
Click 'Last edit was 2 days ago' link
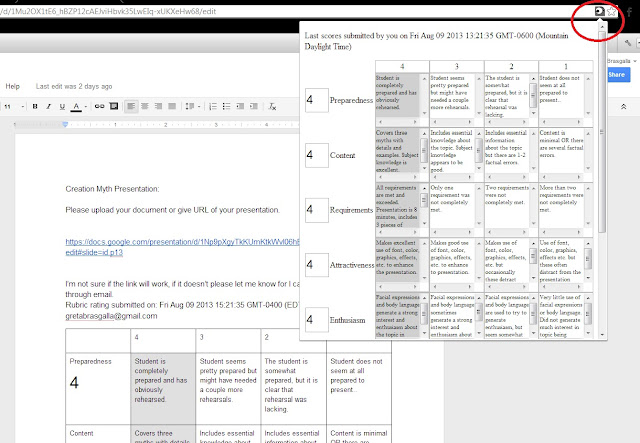74,86
